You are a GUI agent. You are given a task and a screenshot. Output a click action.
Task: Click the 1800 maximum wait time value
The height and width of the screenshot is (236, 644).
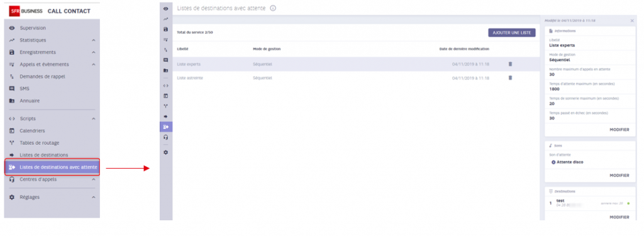tap(554, 89)
